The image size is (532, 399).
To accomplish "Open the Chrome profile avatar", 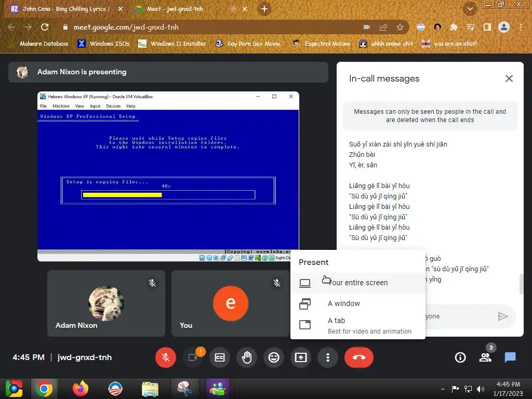I will [x=504, y=27].
